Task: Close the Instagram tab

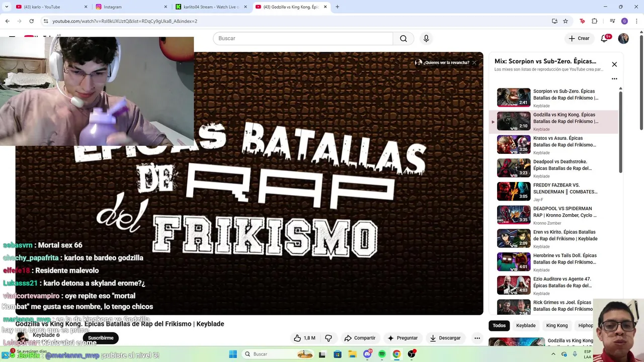Action: click(x=166, y=7)
